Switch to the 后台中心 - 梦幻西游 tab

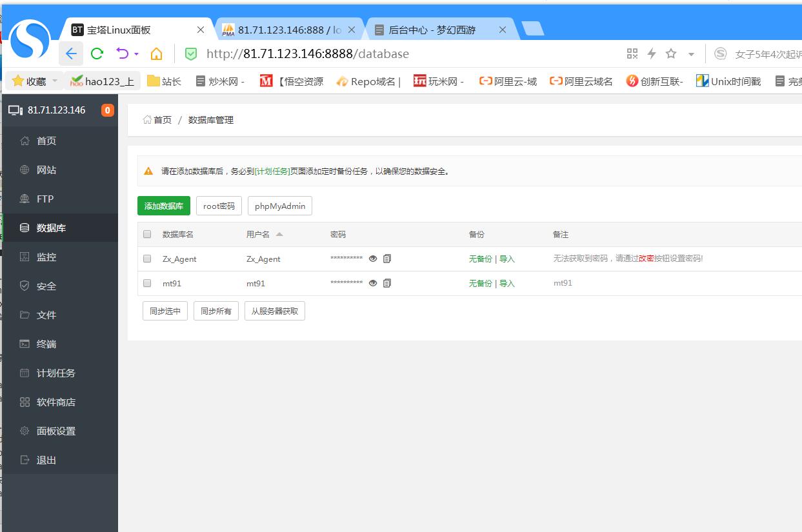[432, 30]
